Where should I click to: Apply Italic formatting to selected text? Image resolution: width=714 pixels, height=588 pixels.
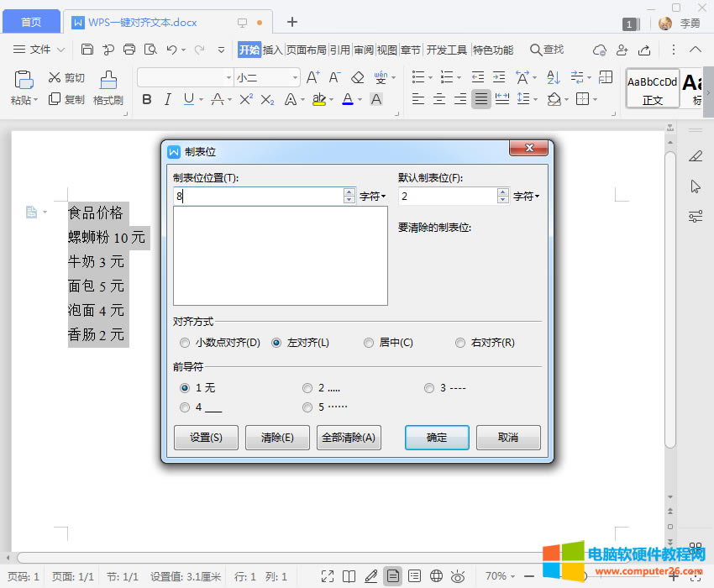[x=167, y=100]
